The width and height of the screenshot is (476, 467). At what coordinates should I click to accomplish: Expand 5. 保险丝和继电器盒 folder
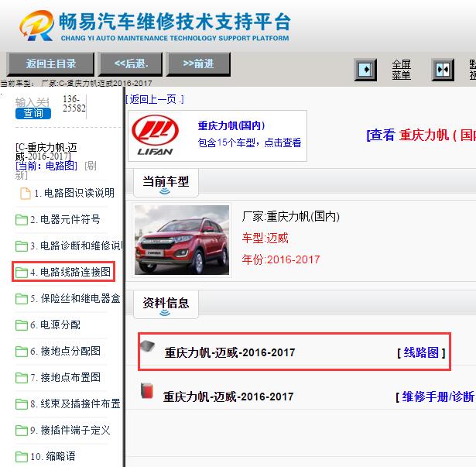pyautogui.click(x=75, y=298)
